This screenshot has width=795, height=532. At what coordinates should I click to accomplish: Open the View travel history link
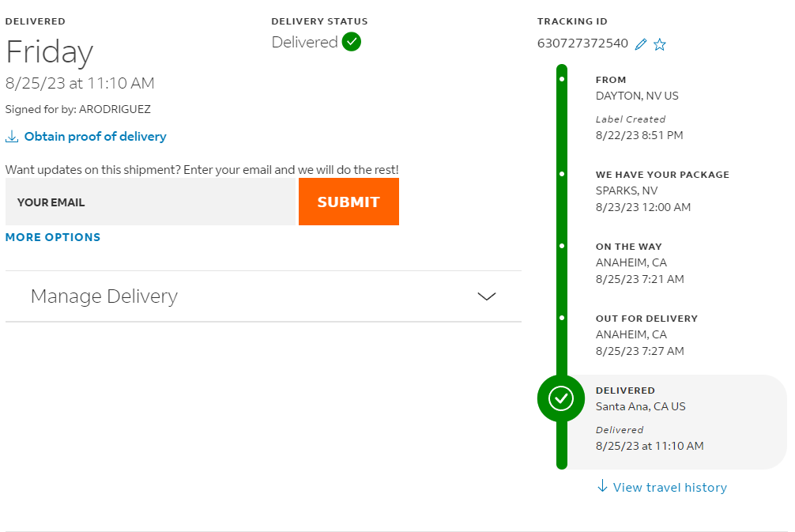(x=670, y=488)
